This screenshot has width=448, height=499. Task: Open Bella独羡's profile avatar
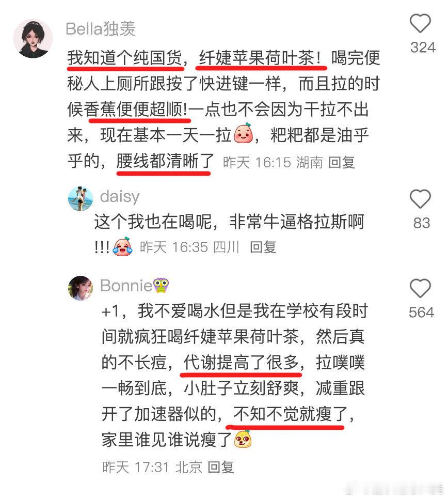pos(33,39)
